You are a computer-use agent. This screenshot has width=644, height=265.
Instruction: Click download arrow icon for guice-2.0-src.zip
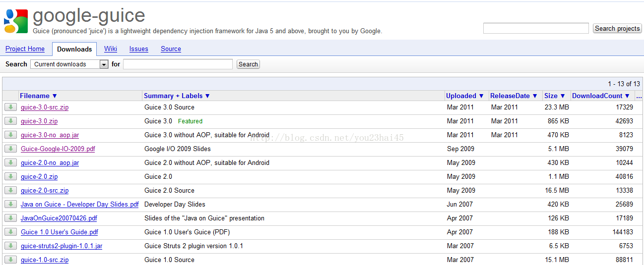(x=10, y=190)
